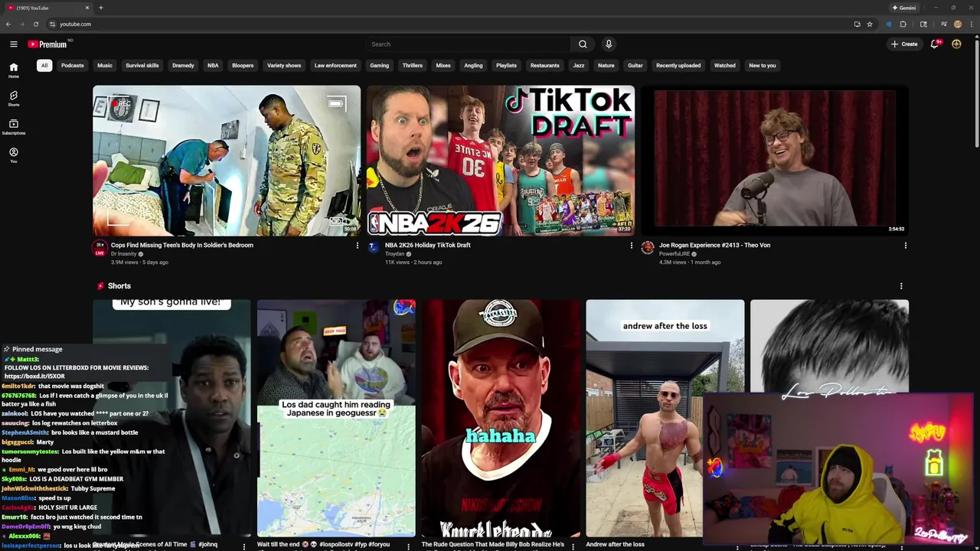Open the Subscriptions sidebar icon
The width and height of the screenshot is (980, 551).
[x=13, y=127]
